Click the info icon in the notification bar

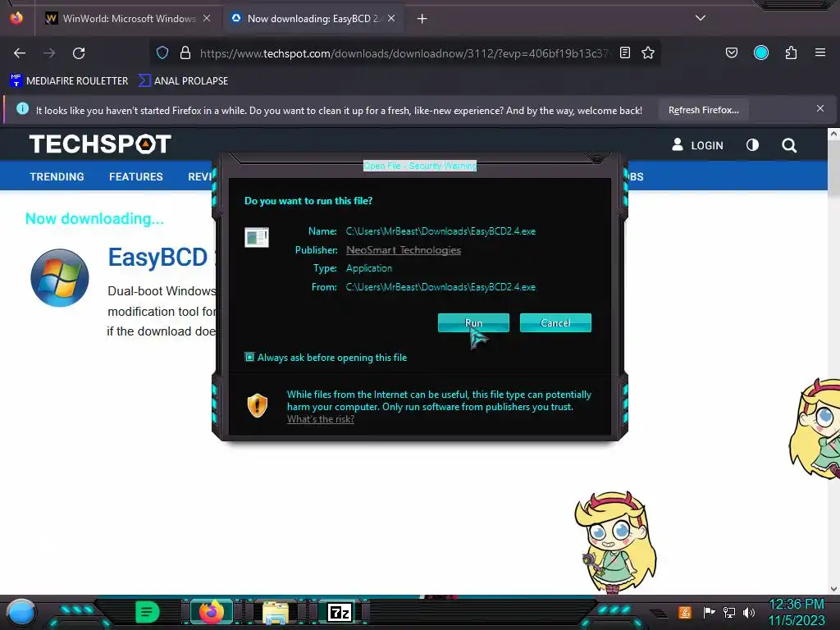pos(22,109)
